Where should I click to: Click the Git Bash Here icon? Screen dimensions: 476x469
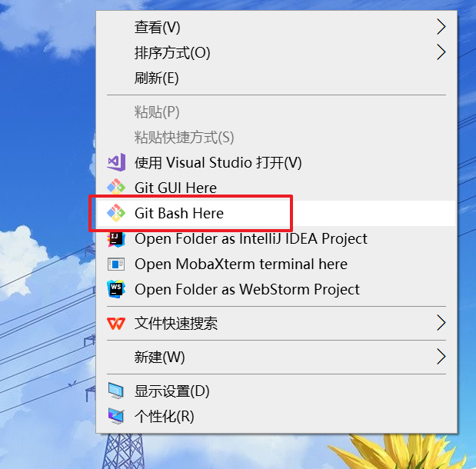coord(116,213)
